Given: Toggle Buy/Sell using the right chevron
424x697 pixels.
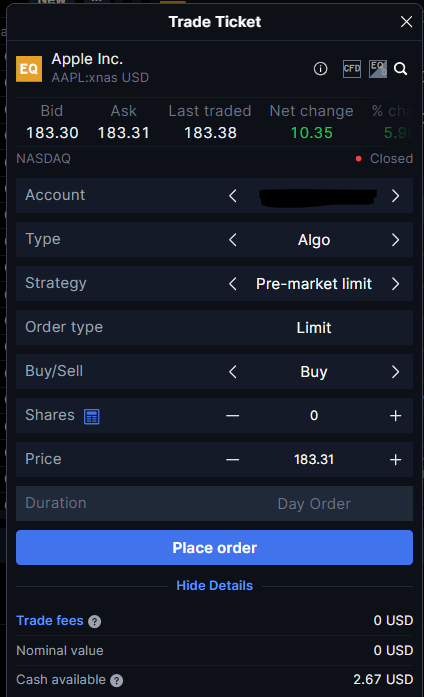Looking at the screenshot, I should 395,372.
